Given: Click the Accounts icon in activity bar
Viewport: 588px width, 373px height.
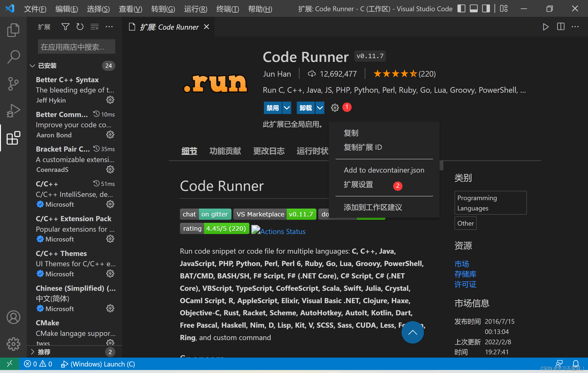Looking at the screenshot, I should pyautogui.click(x=13, y=317).
